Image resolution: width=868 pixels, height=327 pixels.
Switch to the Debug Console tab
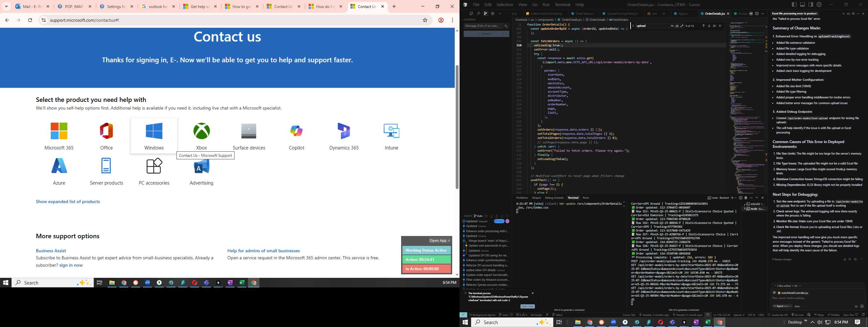pyautogui.click(x=554, y=198)
